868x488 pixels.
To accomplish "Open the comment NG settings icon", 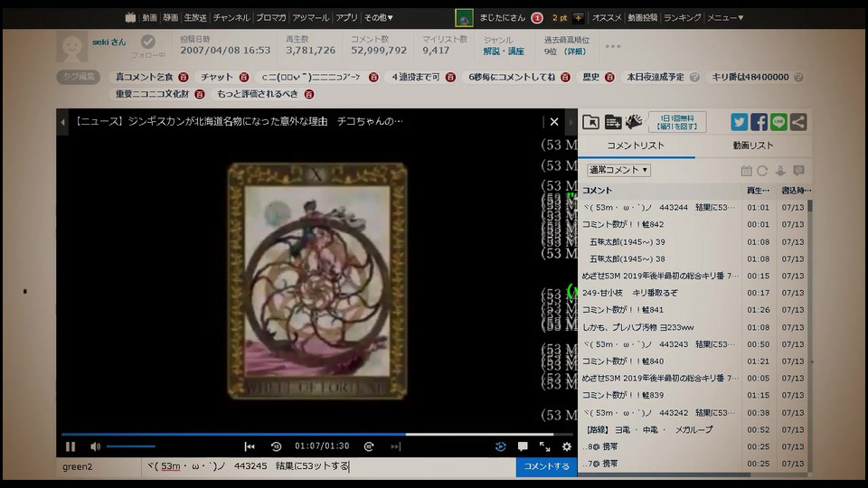I will coord(798,171).
